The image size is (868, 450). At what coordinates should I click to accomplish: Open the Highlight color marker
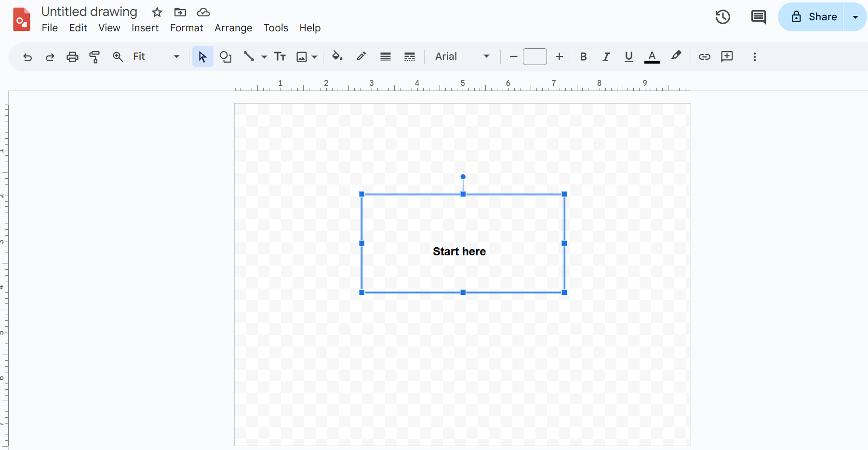676,56
